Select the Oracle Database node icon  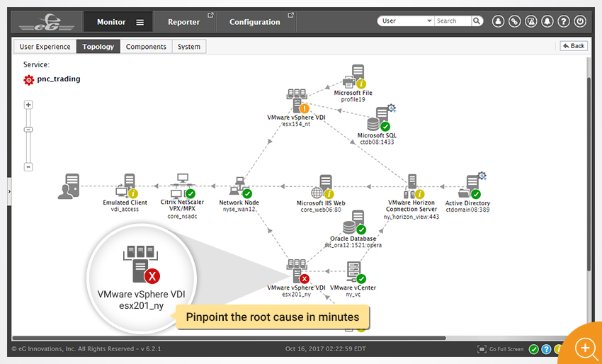(353, 222)
